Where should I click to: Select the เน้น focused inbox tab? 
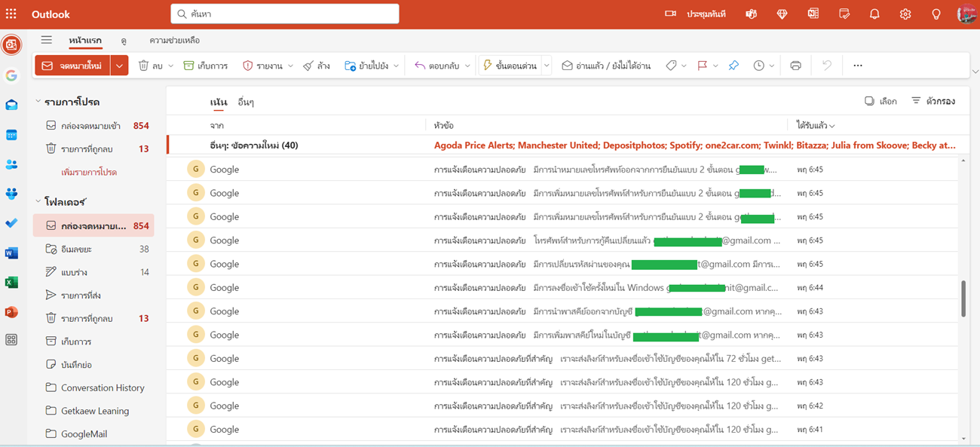[x=219, y=102]
